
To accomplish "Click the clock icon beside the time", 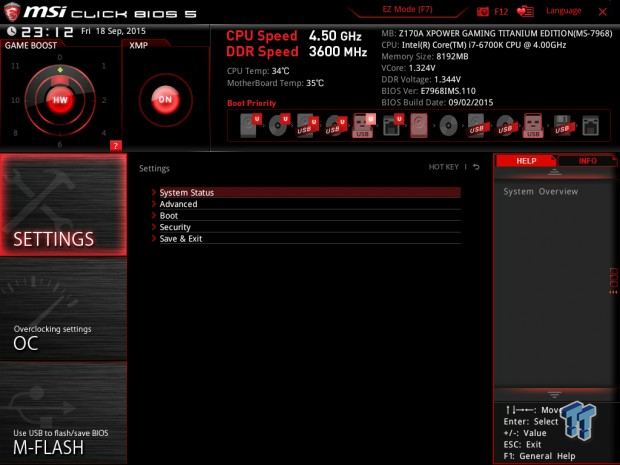I will tap(12, 31).
